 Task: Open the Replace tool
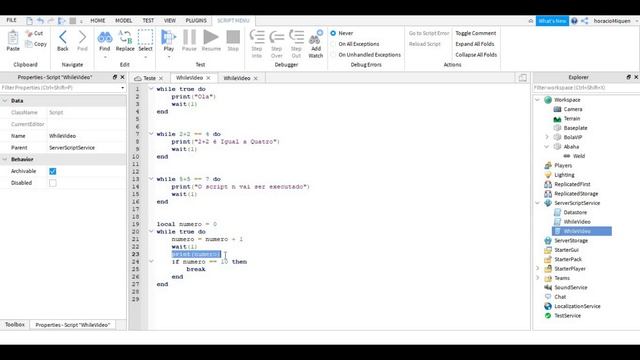[125, 37]
